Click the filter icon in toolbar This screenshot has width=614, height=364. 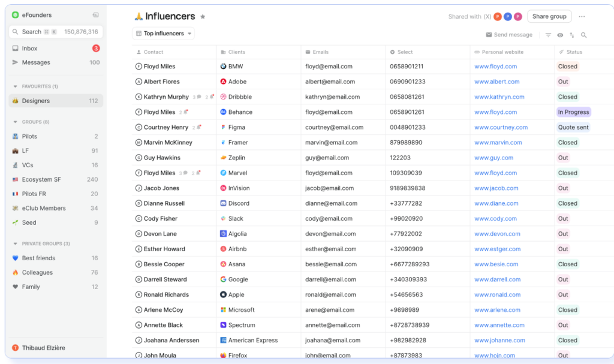point(548,35)
